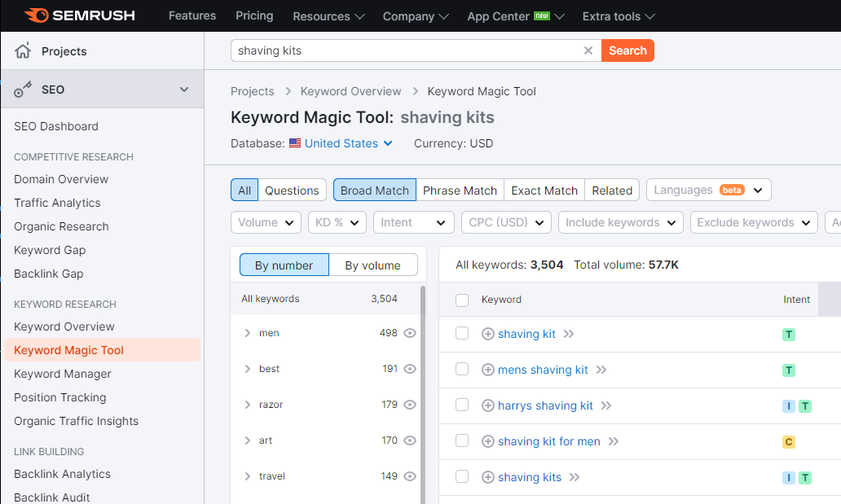
Task: Open Keyword Overview from the breadcrumb
Action: pyautogui.click(x=350, y=91)
